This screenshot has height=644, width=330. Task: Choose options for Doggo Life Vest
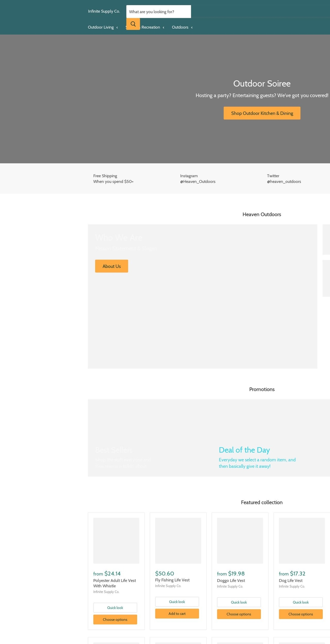(239, 614)
